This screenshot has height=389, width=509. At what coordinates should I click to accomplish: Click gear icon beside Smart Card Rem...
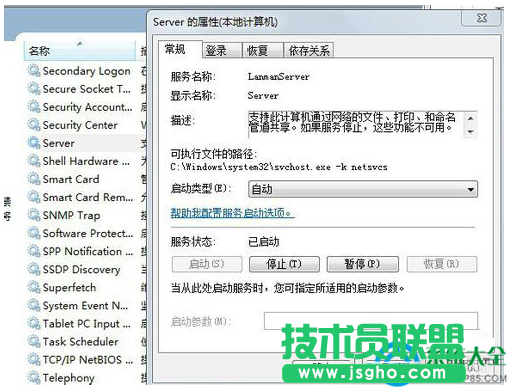34,197
